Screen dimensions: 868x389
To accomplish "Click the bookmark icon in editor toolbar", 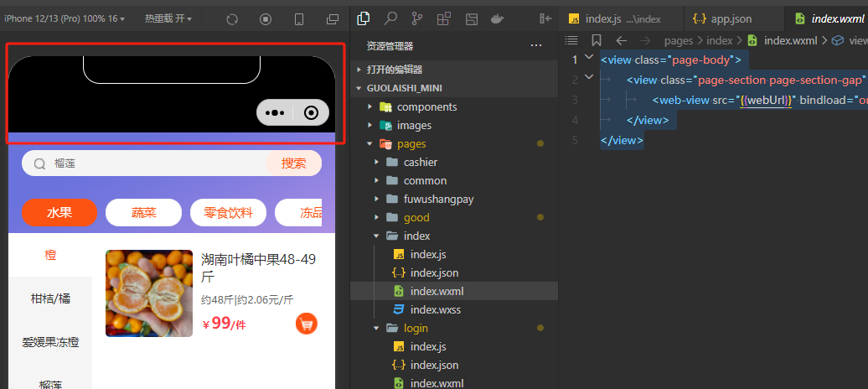I will point(597,40).
